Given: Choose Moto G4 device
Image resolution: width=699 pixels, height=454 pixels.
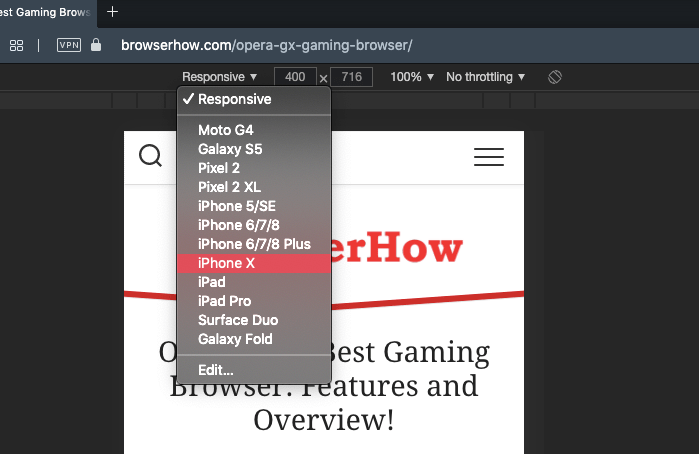Looking at the screenshot, I should [225, 130].
